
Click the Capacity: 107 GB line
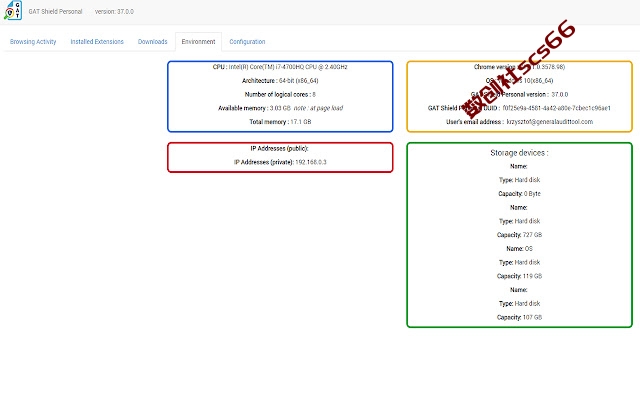[x=519, y=317]
